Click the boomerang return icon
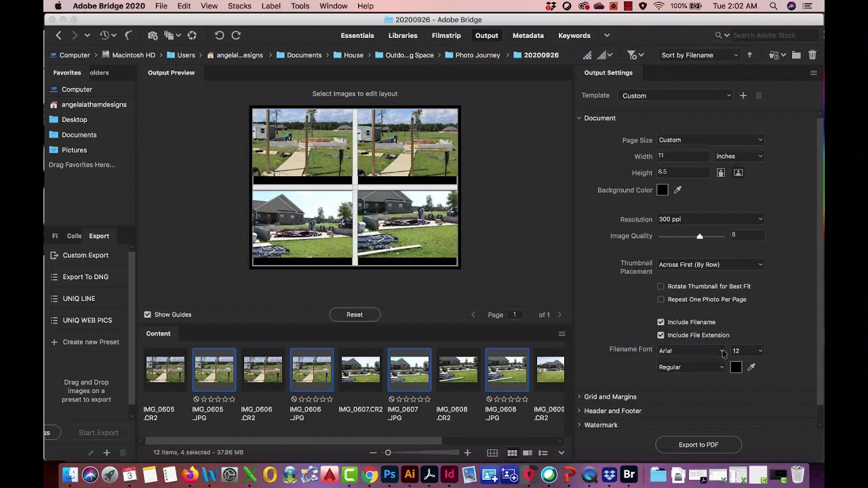Screen dimensions: 868x488 tap(128, 35)
